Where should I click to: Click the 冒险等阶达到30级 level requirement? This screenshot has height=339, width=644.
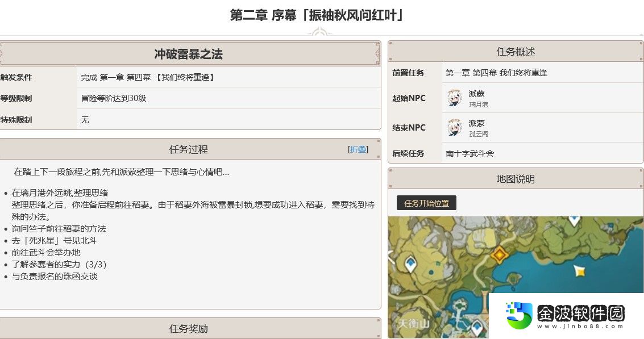click(114, 98)
